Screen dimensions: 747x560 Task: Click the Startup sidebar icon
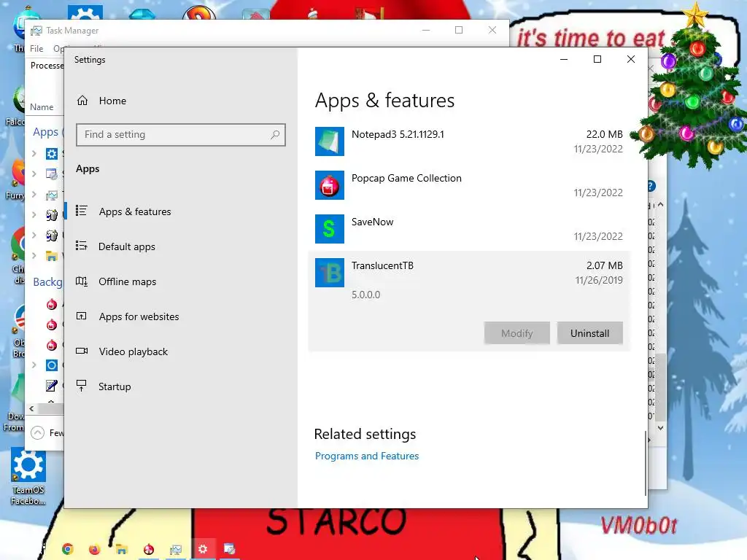(82, 386)
